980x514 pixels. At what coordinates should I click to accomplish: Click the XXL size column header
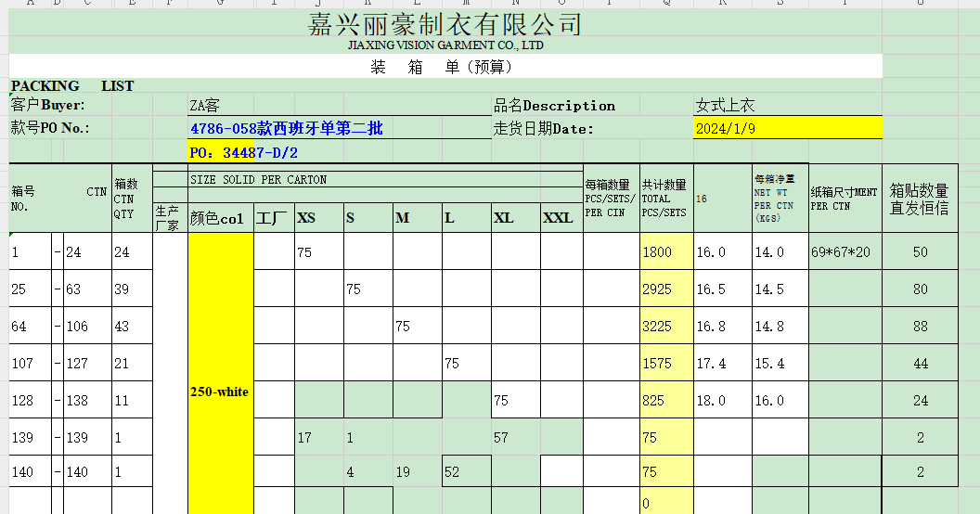pos(561,218)
